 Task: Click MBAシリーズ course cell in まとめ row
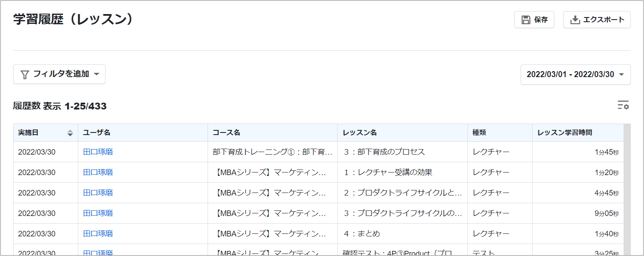[x=273, y=234]
